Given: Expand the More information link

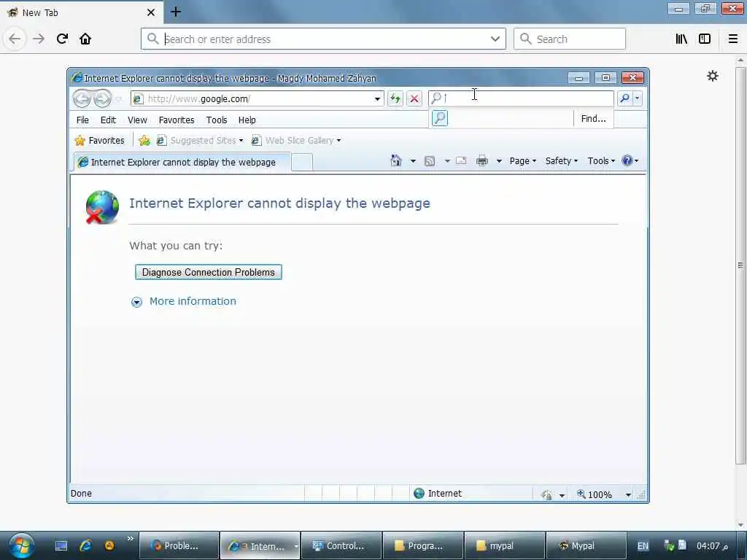Looking at the screenshot, I should click(193, 301).
